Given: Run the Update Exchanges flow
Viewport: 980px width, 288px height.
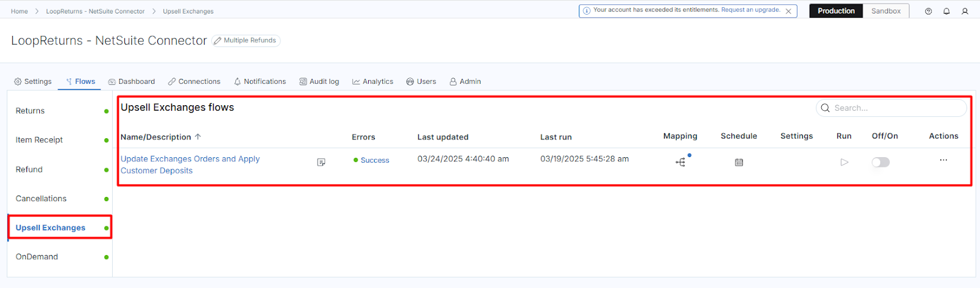Looking at the screenshot, I should 844,162.
